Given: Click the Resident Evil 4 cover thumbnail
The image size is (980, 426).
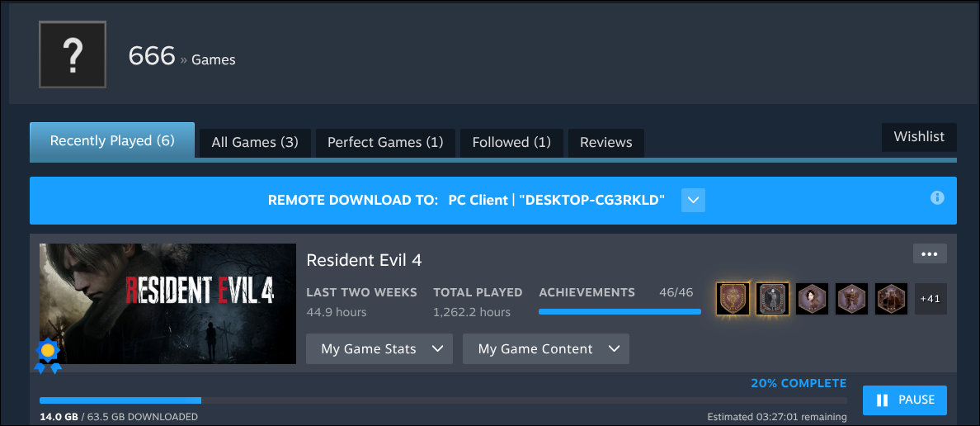Looking at the screenshot, I should pyautogui.click(x=167, y=303).
